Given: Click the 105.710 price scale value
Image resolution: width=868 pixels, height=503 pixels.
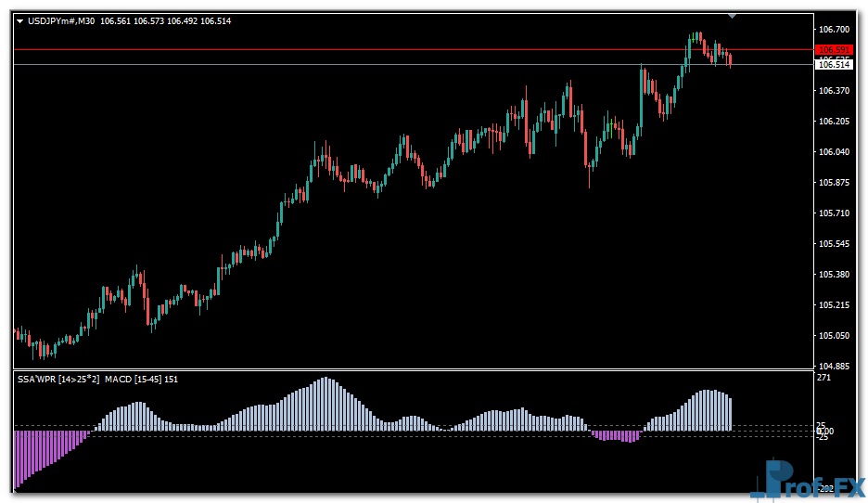Looking at the screenshot, I should [x=834, y=213].
